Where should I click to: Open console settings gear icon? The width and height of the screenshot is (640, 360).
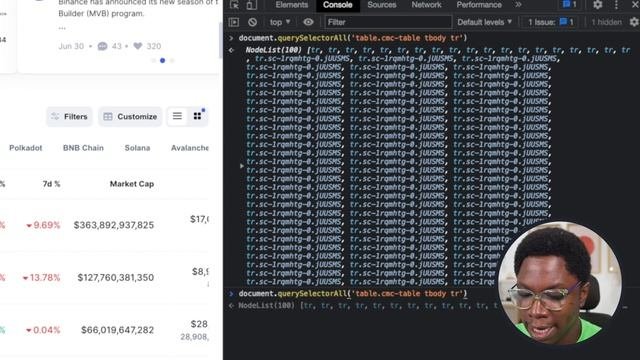pyautogui.click(x=634, y=22)
